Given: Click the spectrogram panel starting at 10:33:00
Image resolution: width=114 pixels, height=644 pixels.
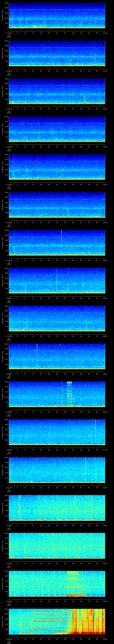Looking at the screenshot, I should point(57,546).
